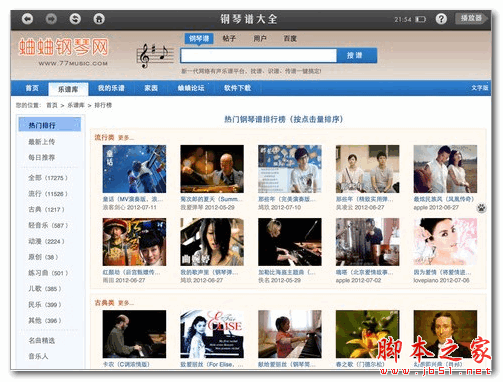This screenshot has width=503, height=382.
Task: Click the battery indicator icon
Action: click(420, 19)
